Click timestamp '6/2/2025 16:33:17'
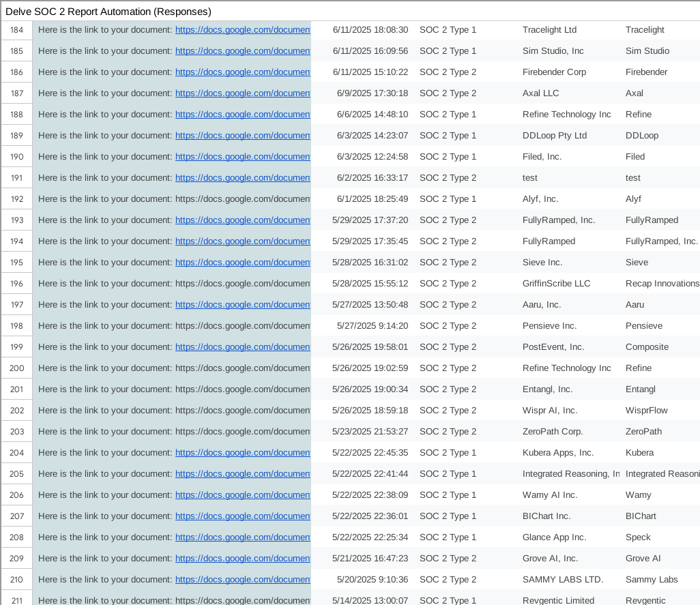The image size is (700, 605). [373, 177]
